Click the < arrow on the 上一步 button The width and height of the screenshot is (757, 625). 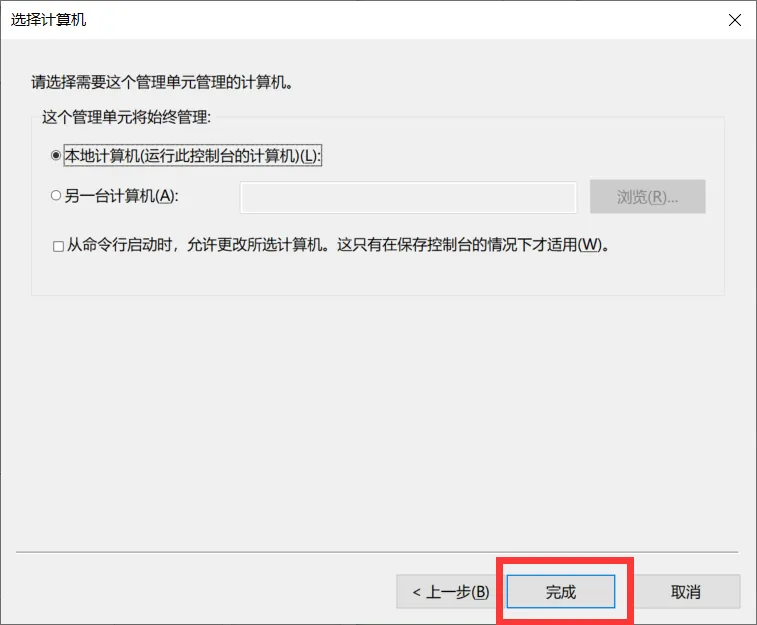pos(416,592)
